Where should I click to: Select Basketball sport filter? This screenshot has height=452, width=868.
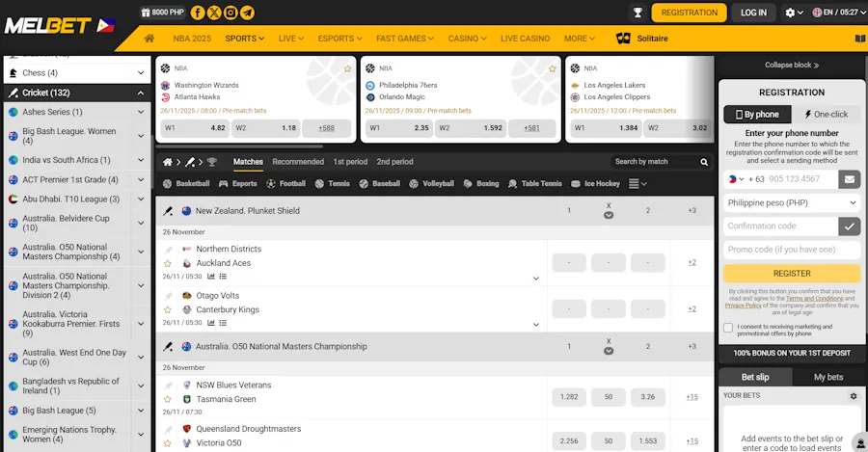(186, 184)
